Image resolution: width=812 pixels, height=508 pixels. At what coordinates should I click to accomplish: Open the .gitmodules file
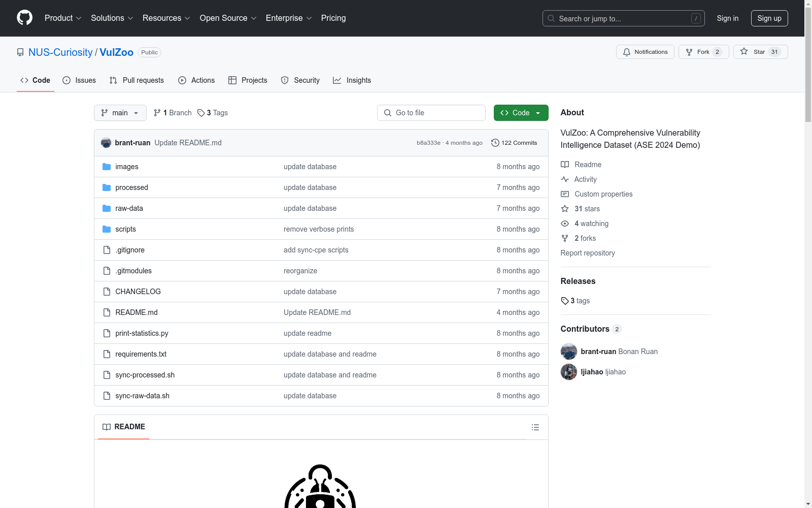click(x=133, y=271)
